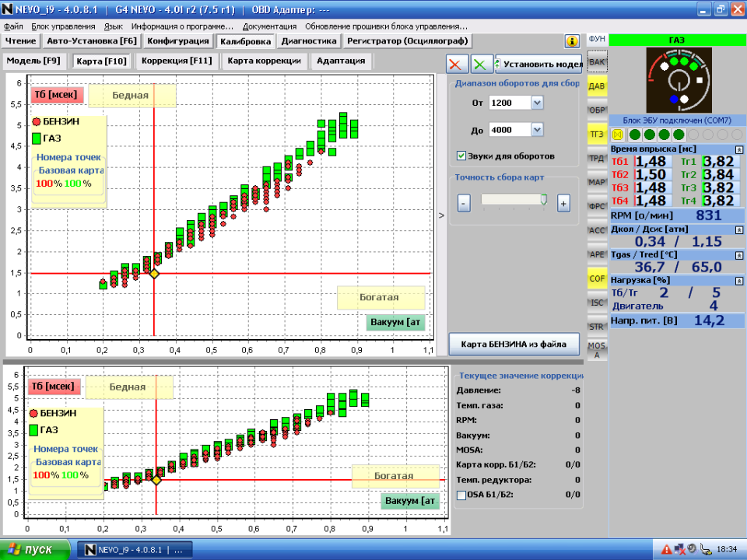Image resolution: width=747 pixels, height=560 pixels.
Task: Click 'Карта БЕНЗИНА из файла' button
Action: click(x=515, y=344)
